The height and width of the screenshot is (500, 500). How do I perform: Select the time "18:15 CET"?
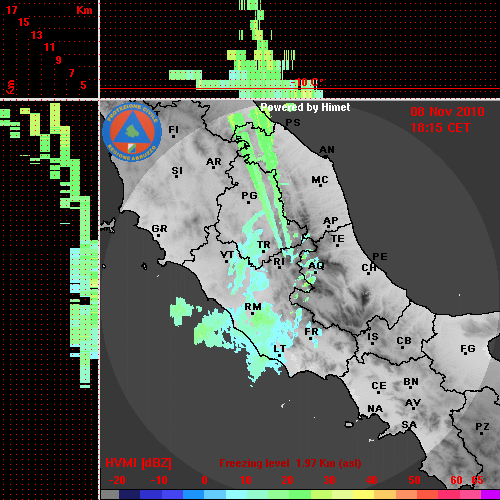pos(440,128)
